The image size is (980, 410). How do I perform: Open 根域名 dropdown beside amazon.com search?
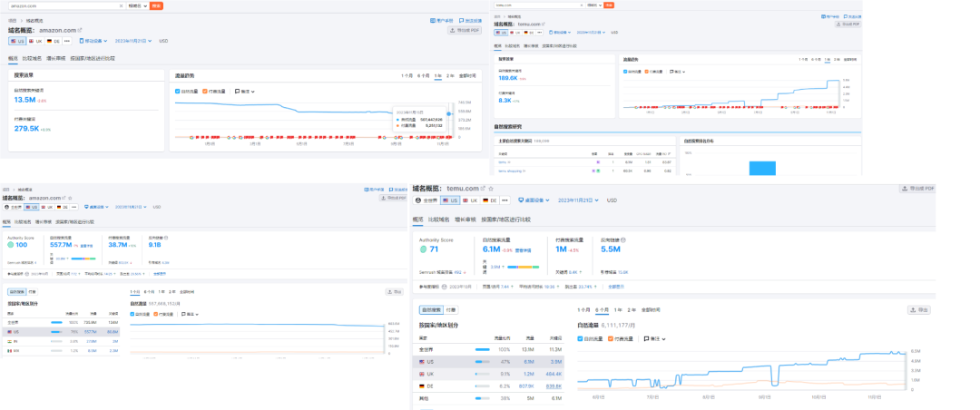click(x=138, y=5)
